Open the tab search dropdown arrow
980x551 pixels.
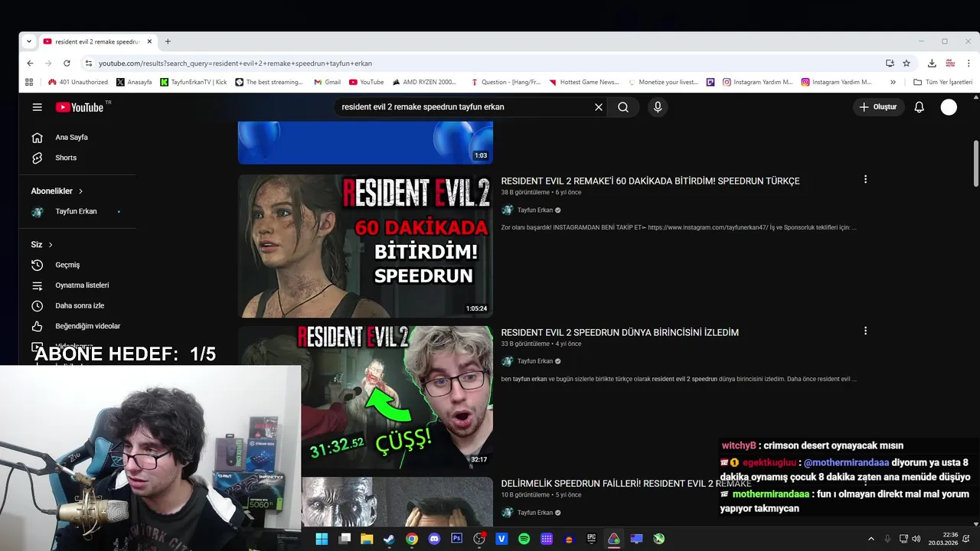[x=28, y=41]
